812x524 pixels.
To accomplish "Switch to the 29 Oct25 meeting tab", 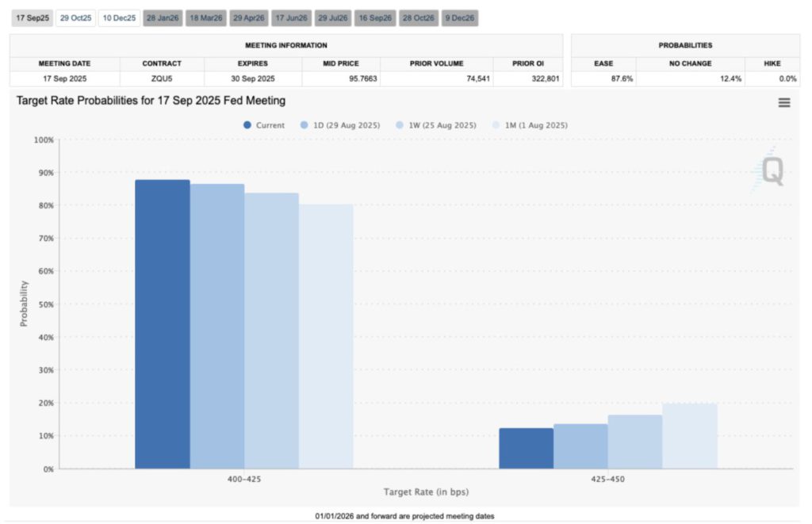I will [76, 17].
